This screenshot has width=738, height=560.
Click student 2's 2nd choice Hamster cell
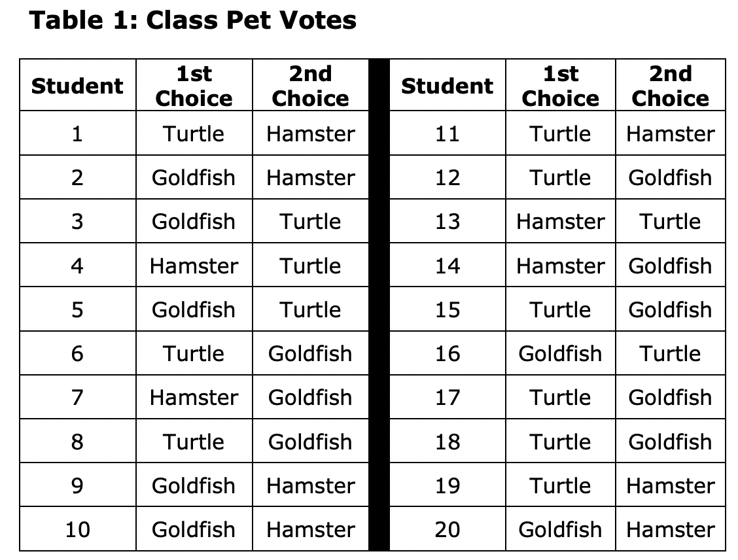tap(310, 177)
